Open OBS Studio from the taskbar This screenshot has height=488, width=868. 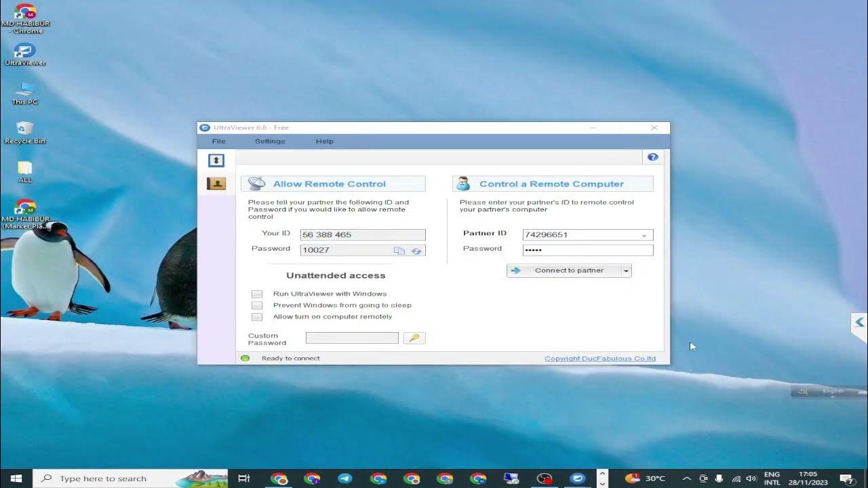click(x=545, y=479)
